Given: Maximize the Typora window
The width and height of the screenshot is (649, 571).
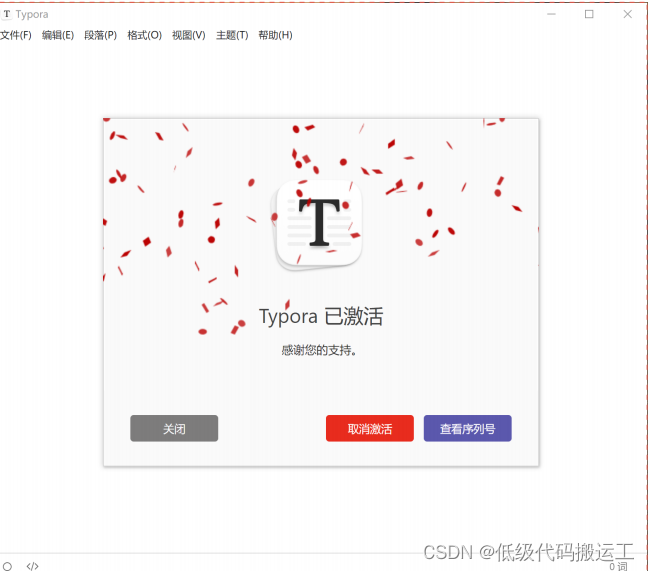Looking at the screenshot, I should 589,14.
